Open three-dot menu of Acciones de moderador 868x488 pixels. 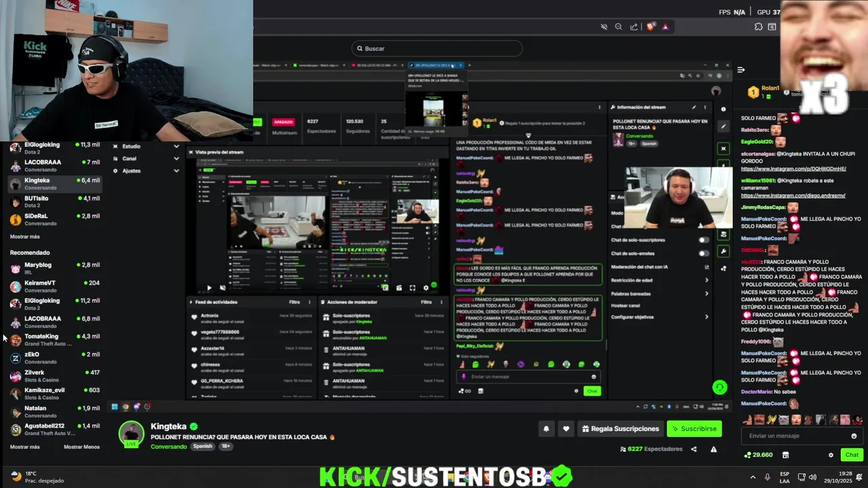(441, 302)
